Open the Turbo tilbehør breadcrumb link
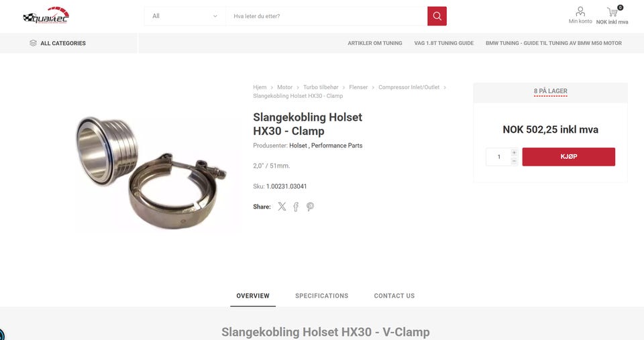 (321, 87)
